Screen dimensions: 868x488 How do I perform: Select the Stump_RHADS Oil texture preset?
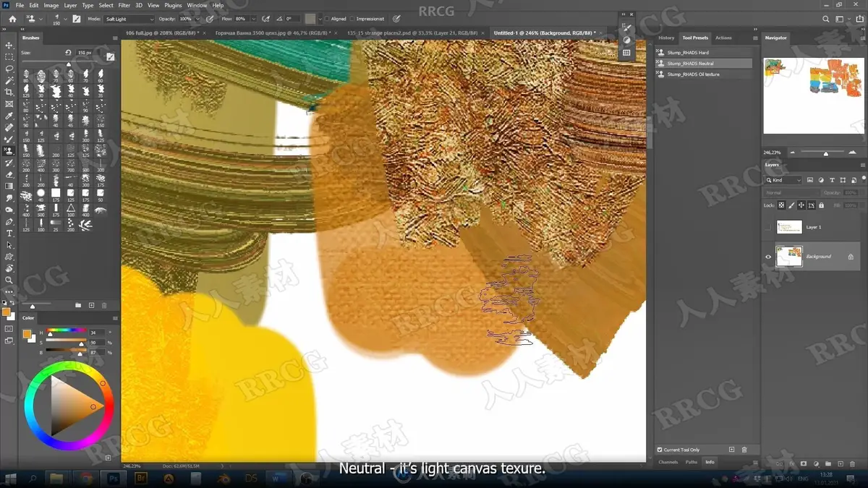tap(704, 74)
